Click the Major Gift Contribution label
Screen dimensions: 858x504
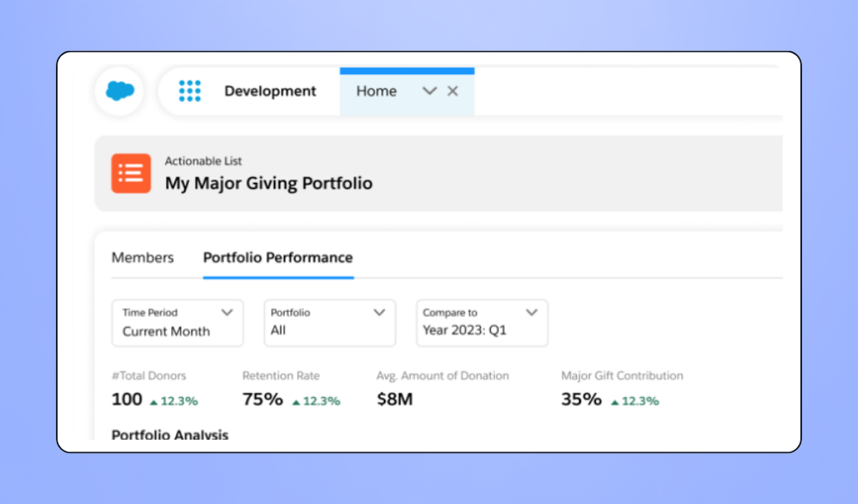click(x=622, y=375)
